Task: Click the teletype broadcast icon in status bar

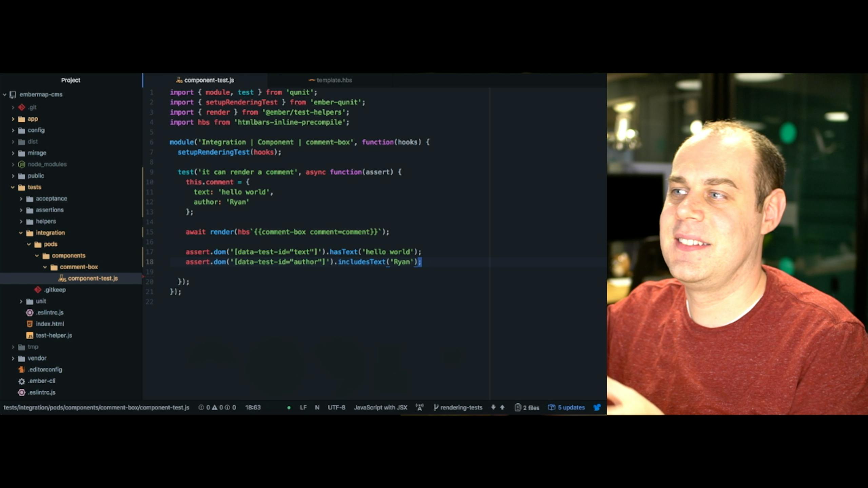Action: click(x=420, y=407)
